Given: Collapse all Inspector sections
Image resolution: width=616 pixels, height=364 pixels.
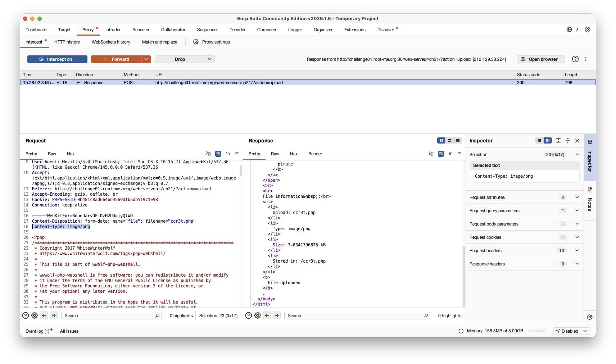Looking at the screenshot, I should pos(568,141).
